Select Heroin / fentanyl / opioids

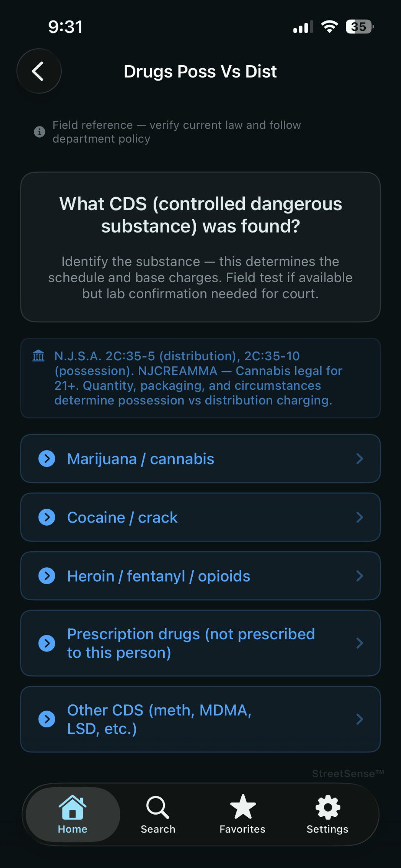point(200,576)
